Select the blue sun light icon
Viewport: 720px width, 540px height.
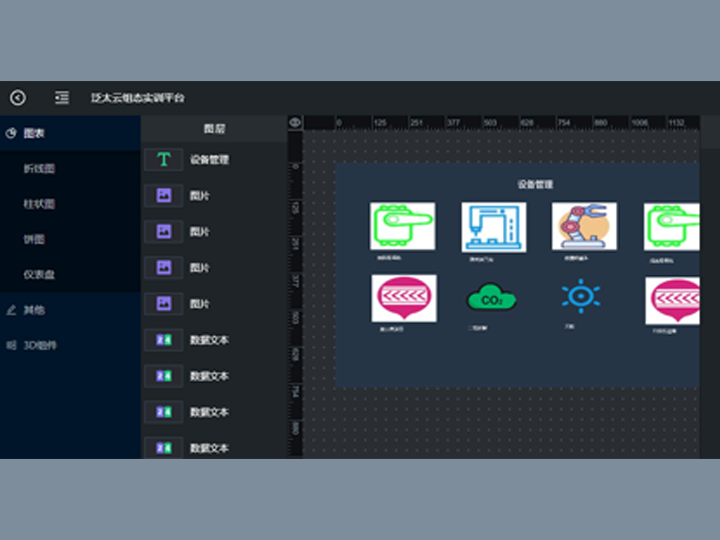coord(580,297)
